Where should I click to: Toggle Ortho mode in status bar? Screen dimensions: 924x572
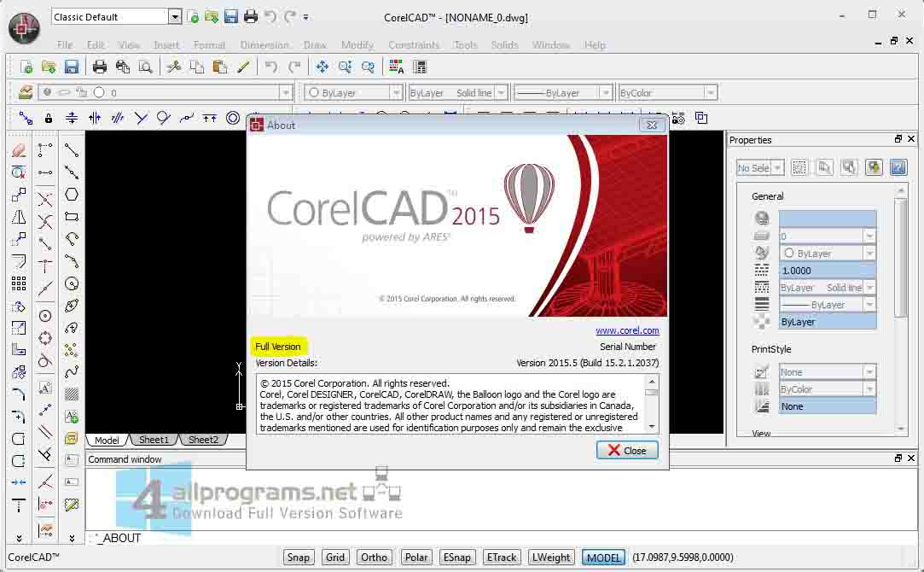point(375,557)
